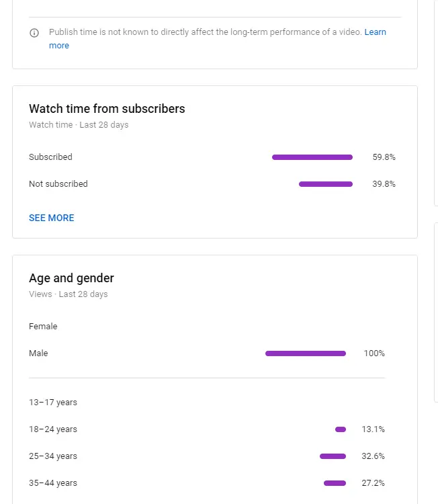Click SEE MORE under watch time

tap(52, 218)
